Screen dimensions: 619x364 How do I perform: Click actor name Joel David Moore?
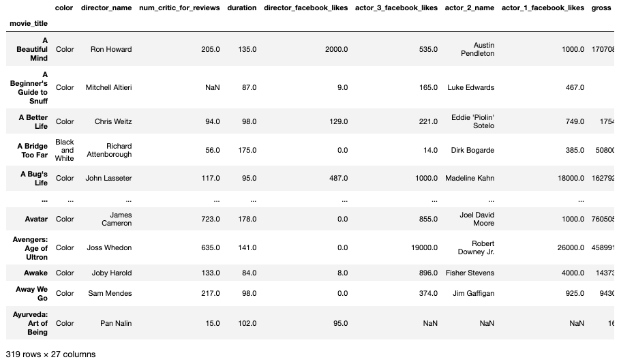tap(477, 219)
